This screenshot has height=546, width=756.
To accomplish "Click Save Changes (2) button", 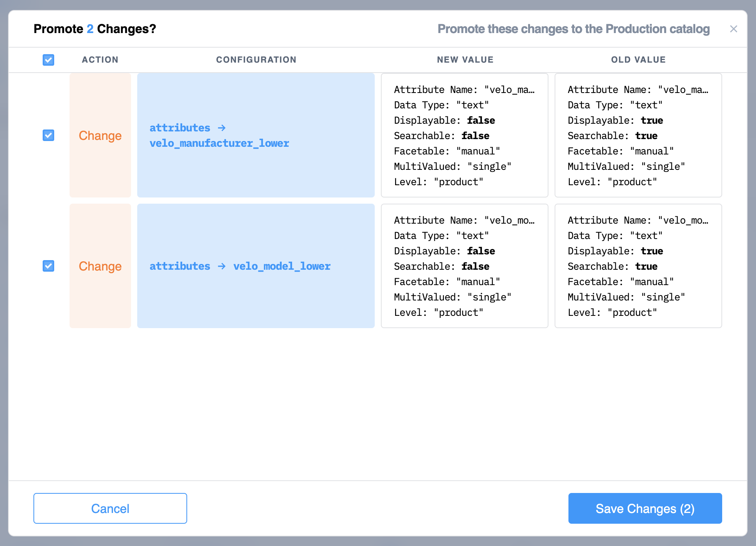I will pyautogui.click(x=645, y=508).
